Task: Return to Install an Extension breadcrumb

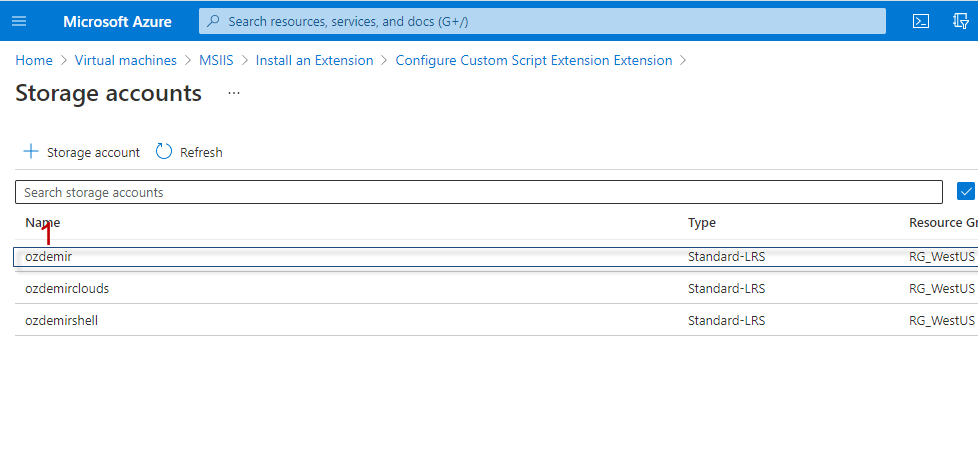Action: (x=314, y=60)
